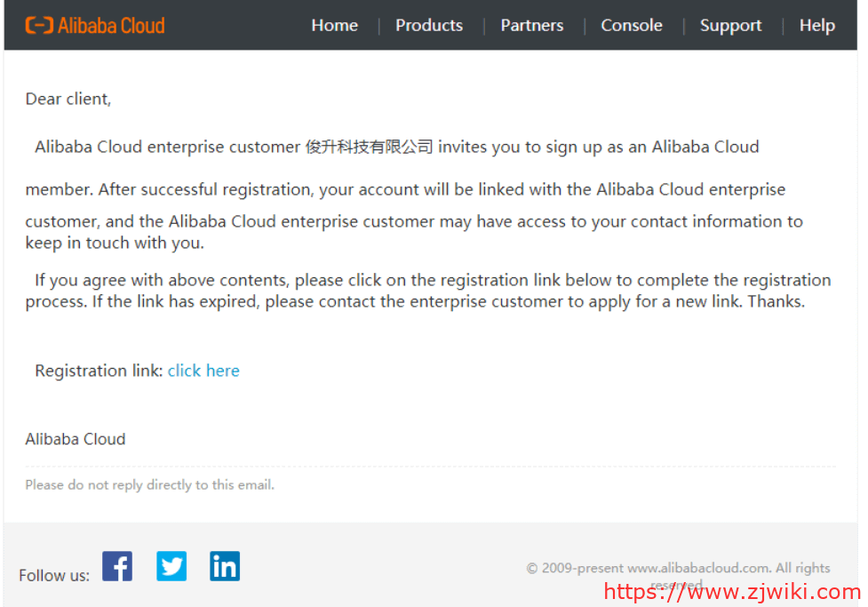
Task: Click the Alibaba Cloud orange bracket logo icon
Action: coord(39,25)
